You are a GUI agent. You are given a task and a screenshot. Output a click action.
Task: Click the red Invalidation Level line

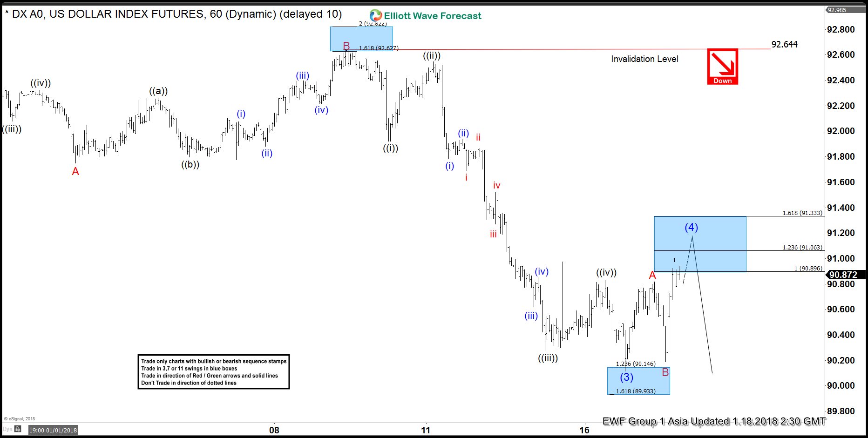[559, 49]
